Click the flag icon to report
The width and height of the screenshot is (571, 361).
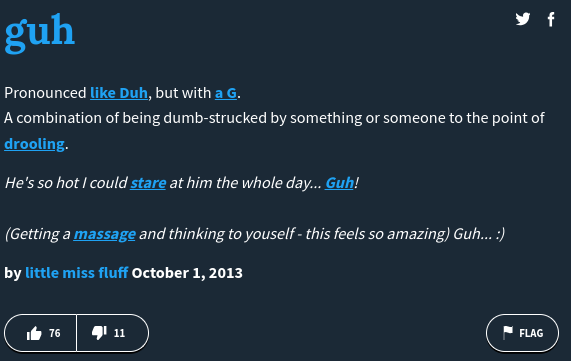click(x=508, y=333)
